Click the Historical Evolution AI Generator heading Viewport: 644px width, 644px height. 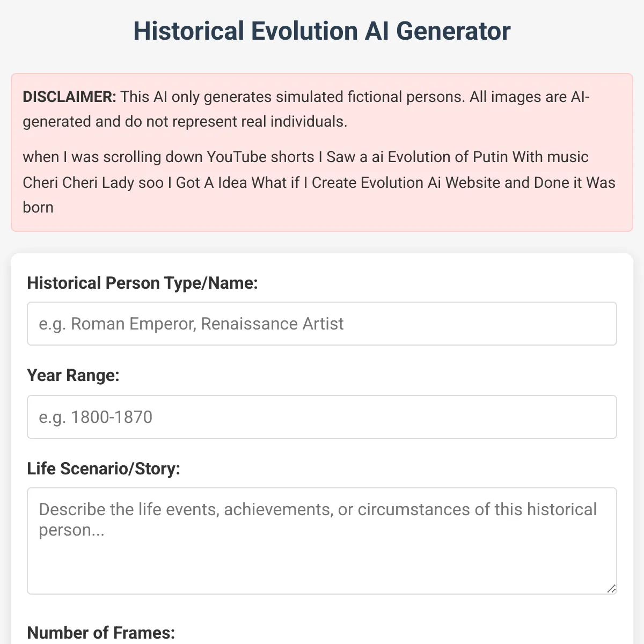coord(322,31)
